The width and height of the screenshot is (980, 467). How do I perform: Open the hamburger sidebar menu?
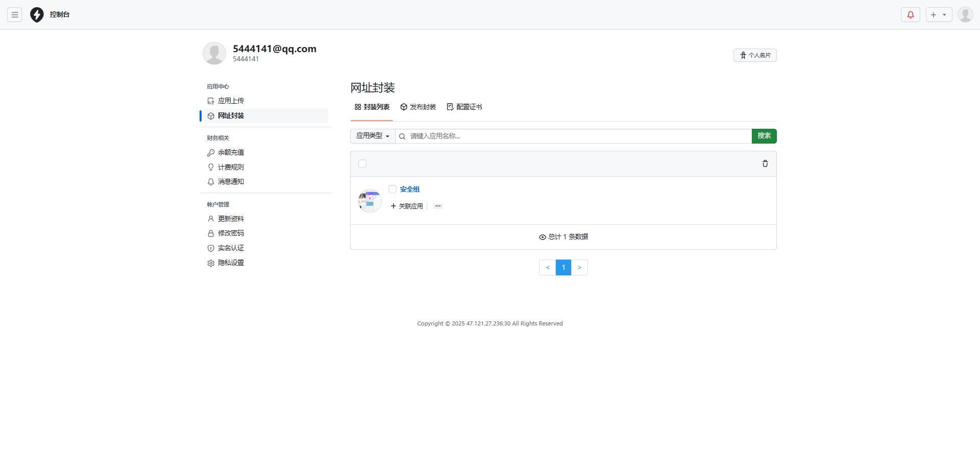point(15,15)
